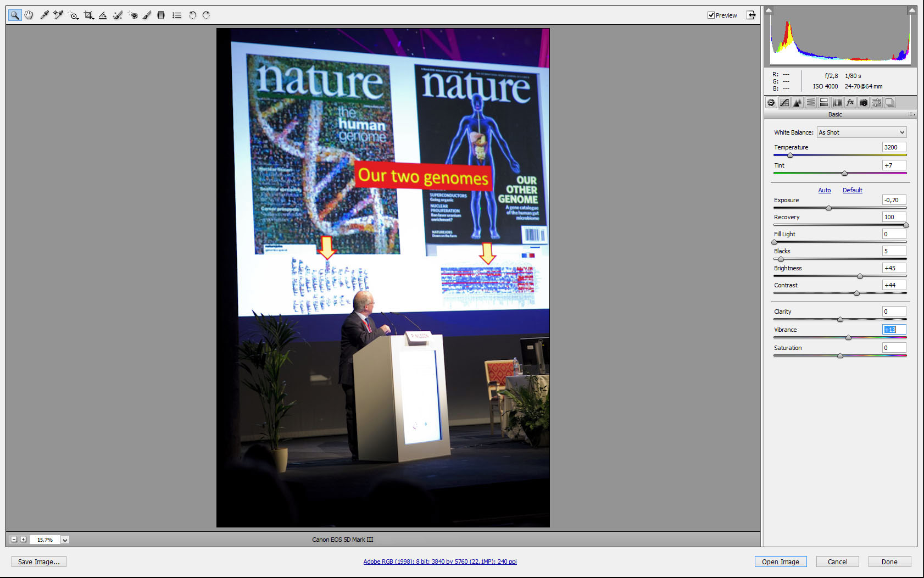
Task: Switch to the Tone Curve tab
Action: tap(784, 103)
